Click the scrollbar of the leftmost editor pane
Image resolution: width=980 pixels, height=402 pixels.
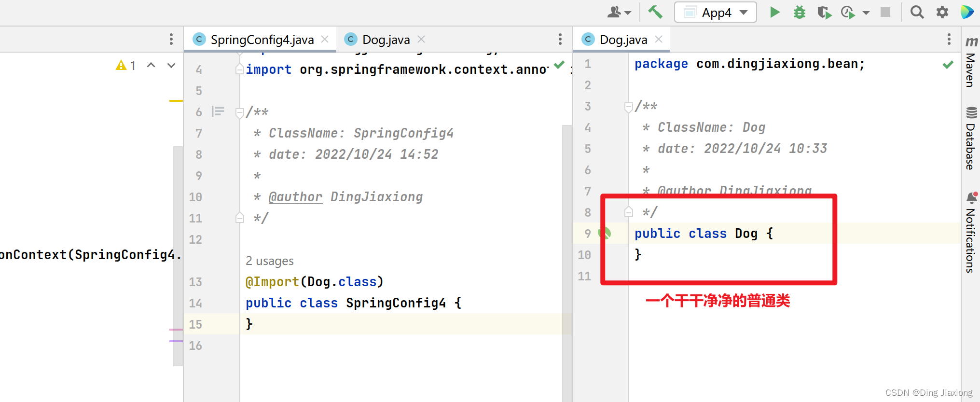pos(178,256)
